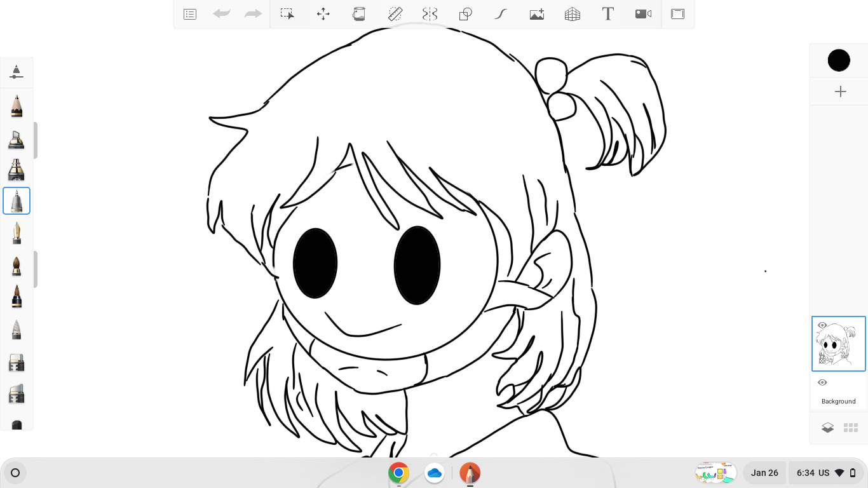Activate the ruler guide tool
Image resolution: width=868 pixels, height=488 pixels.
[395, 14]
